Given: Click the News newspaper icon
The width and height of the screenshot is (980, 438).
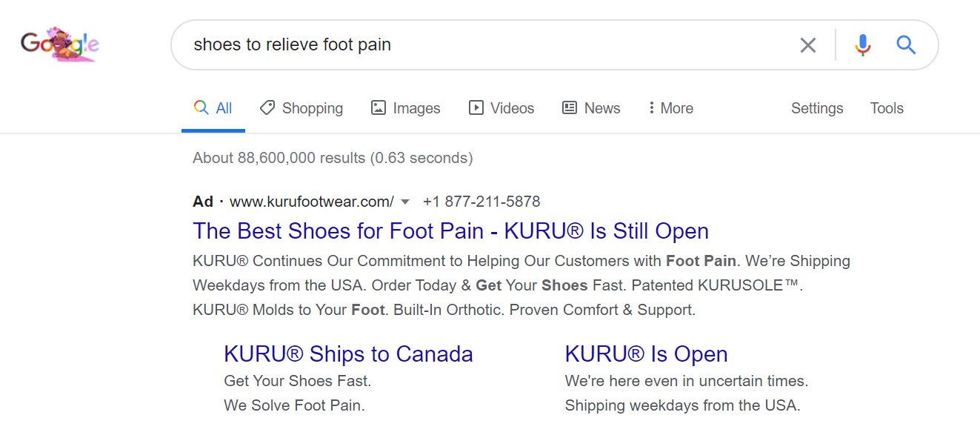Looking at the screenshot, I should coord(569,108).
